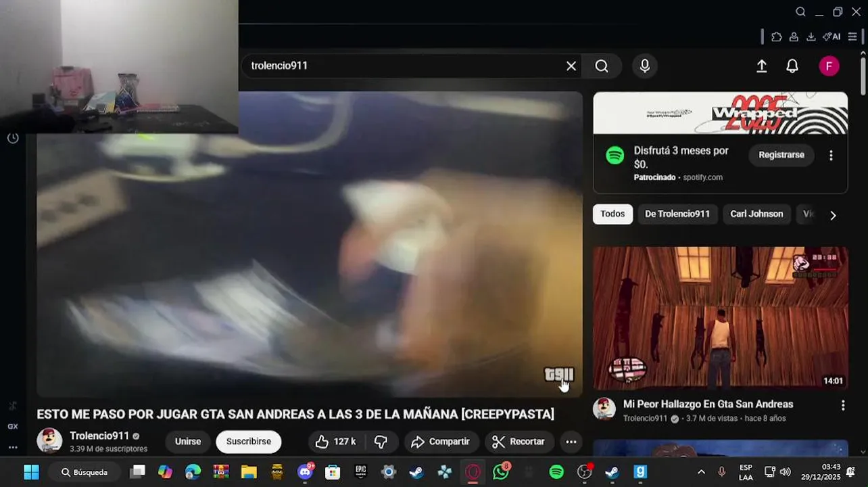Show more filter chips with right arrow
Viewport: 868px width, 487px height.
click(x=833, y=215)
